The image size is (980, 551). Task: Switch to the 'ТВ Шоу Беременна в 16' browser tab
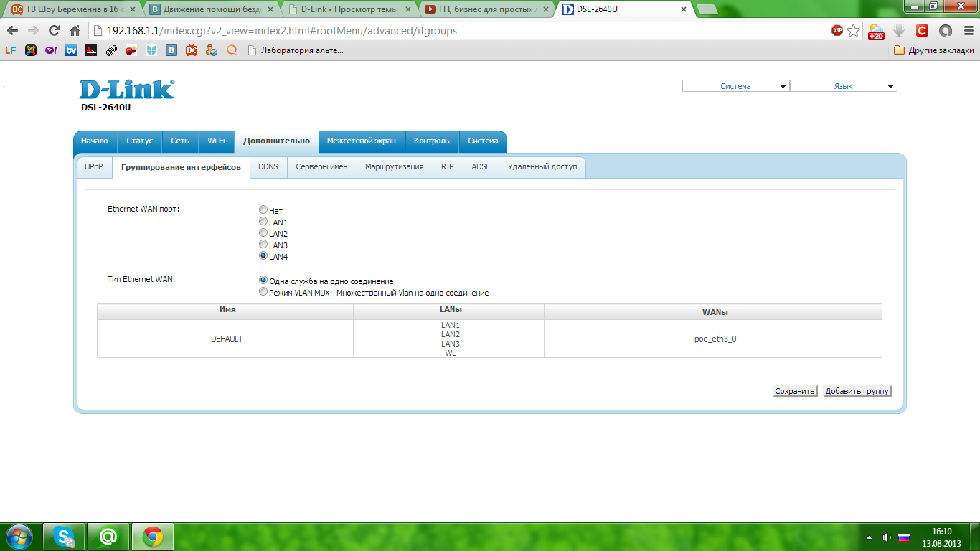pos(73,9)
